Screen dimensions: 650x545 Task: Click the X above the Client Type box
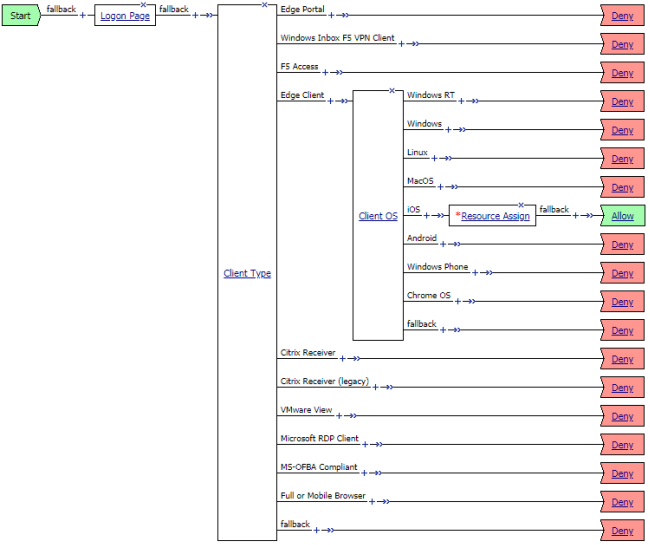264,5
